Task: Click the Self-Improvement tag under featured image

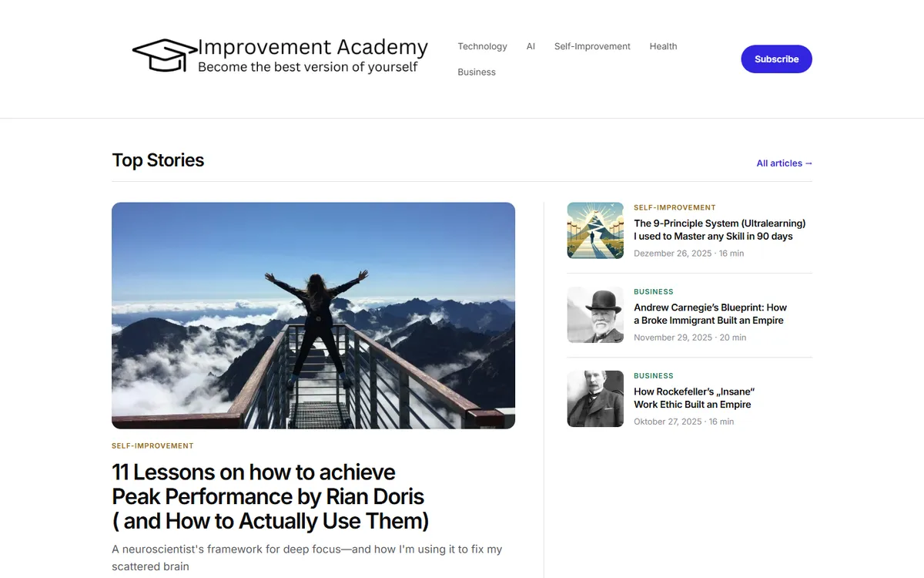Action: pos(152,445)
